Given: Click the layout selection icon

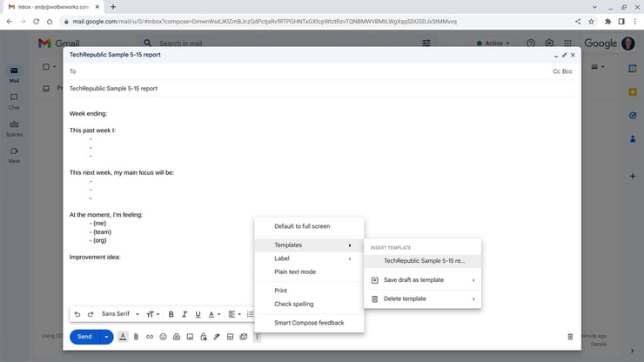Looking at the screenshot, I should tap(230, 337).
